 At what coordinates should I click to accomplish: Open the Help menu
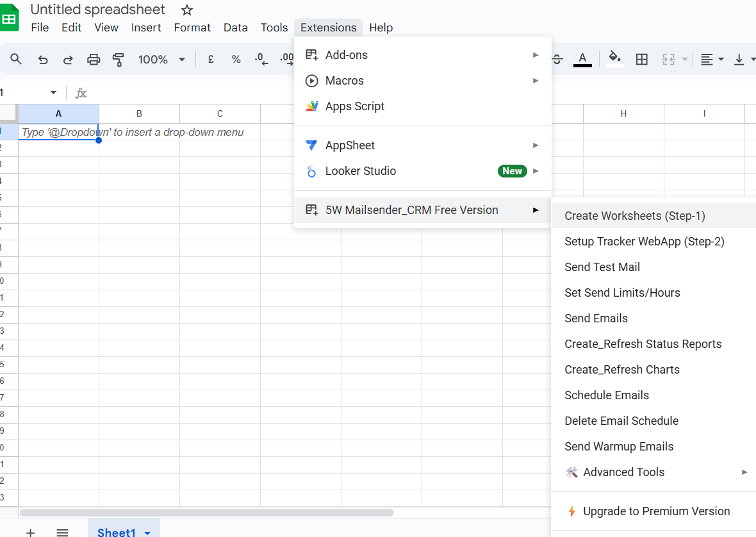tap(381, 28)
